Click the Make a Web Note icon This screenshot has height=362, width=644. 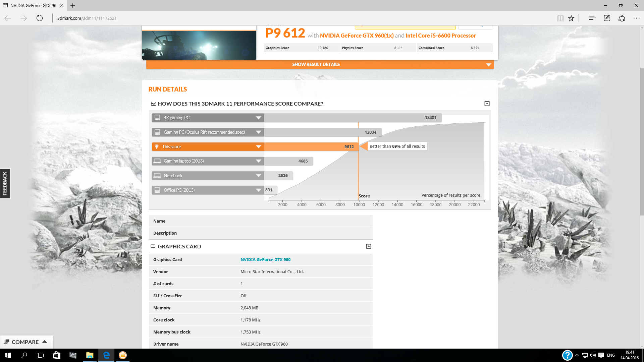click(x=607, y=18)
